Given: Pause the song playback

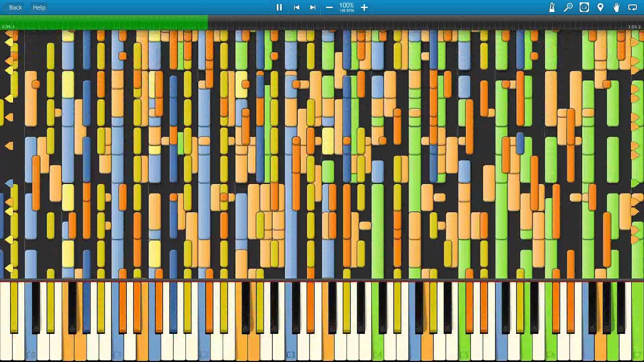Looking at the screenshot, I should (279, 7).
